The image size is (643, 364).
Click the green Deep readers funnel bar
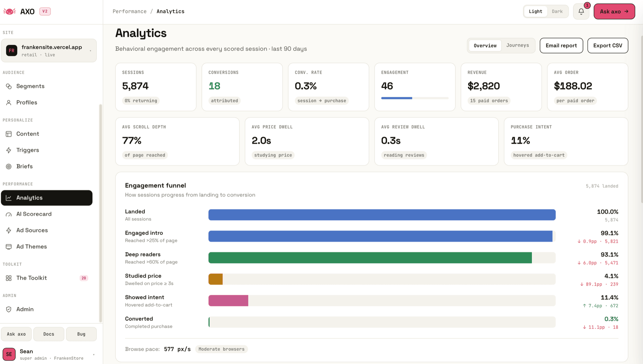point(370,258)
